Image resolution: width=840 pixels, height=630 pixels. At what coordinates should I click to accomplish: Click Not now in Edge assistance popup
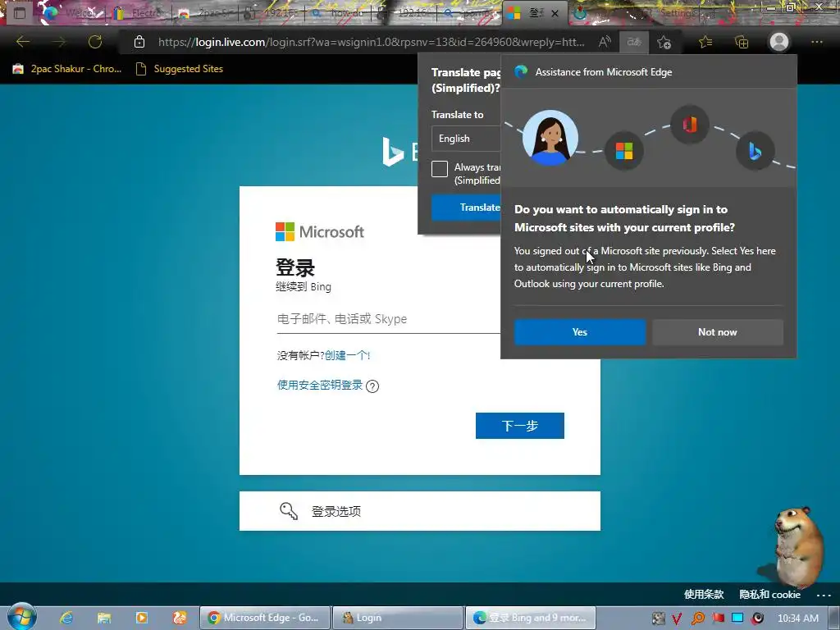(x=717, y=332)
